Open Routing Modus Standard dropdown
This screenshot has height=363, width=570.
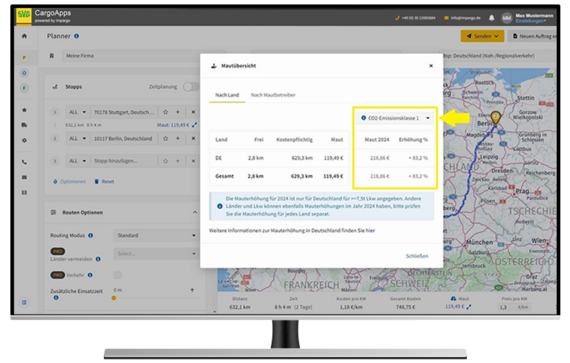point(156,235)
